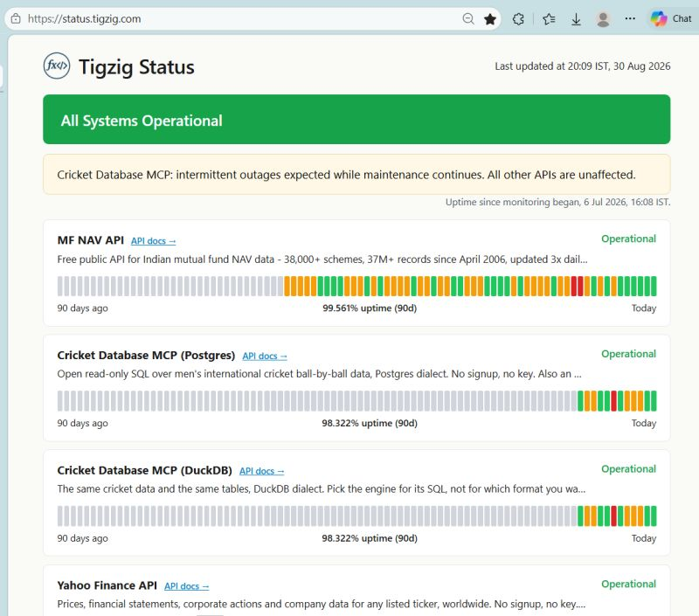This screenshot has width=699, height=616.
Task: Click 'Today' label under Postgres timeline
Action: click(644, 423)
